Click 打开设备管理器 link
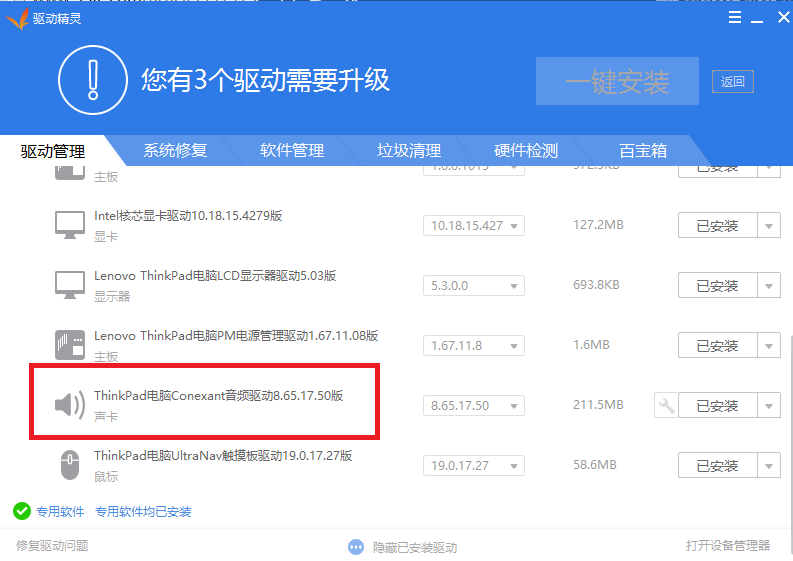 (728, 545)
